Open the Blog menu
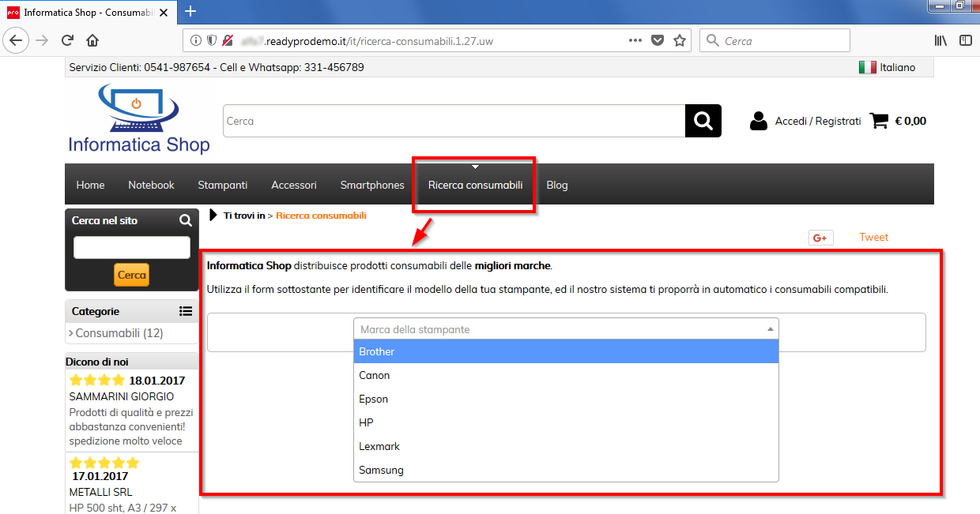Viewport: 980px width, 514px height. click(557, 185)
